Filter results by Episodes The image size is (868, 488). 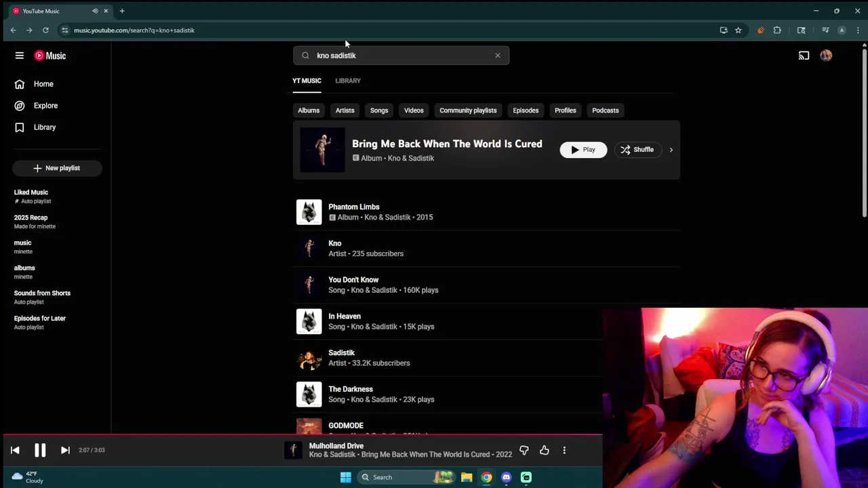click(x=526, y=110)
